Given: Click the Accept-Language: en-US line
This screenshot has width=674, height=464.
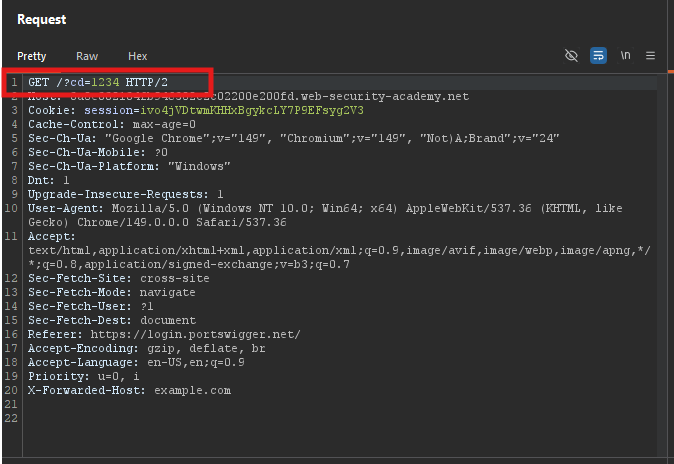Looking at the screenshot, I should pos(136,363).
